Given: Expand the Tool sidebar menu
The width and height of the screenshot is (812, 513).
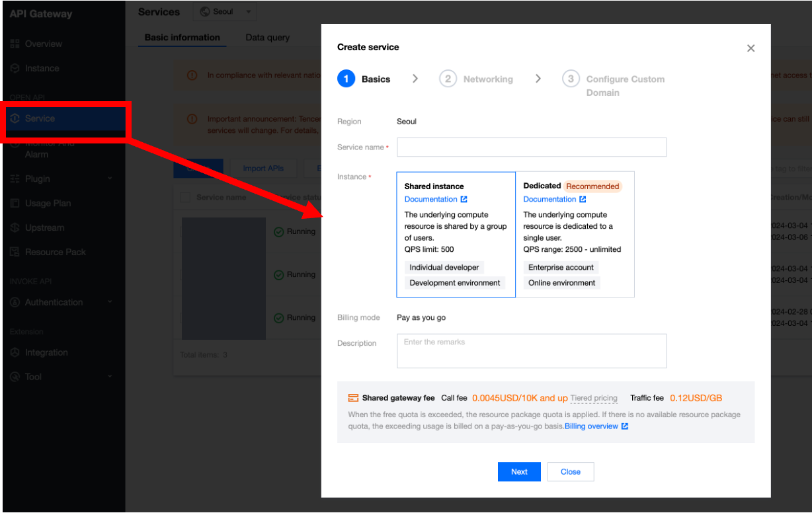Looking at the screenshot, I should coord(61,377).
